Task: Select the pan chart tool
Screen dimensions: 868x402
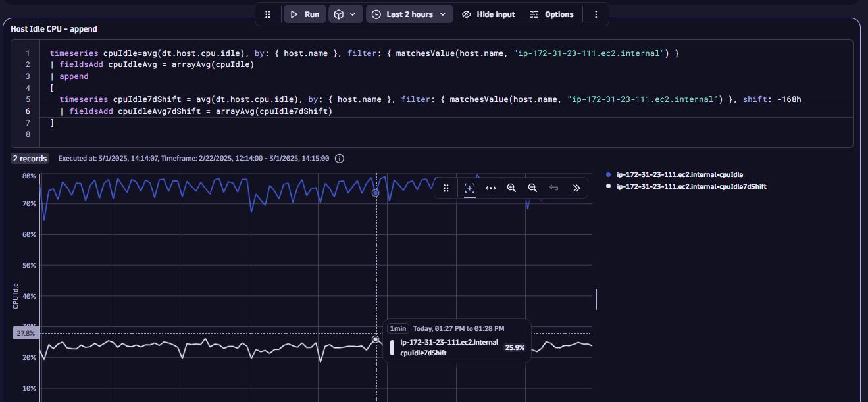Action: [x=490, y=188]
